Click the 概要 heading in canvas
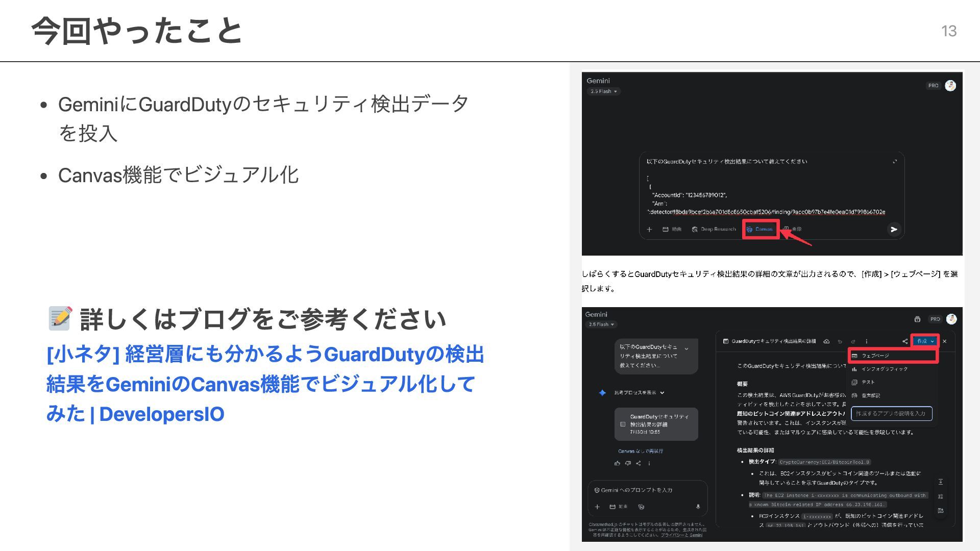 [x=742, y=384]
